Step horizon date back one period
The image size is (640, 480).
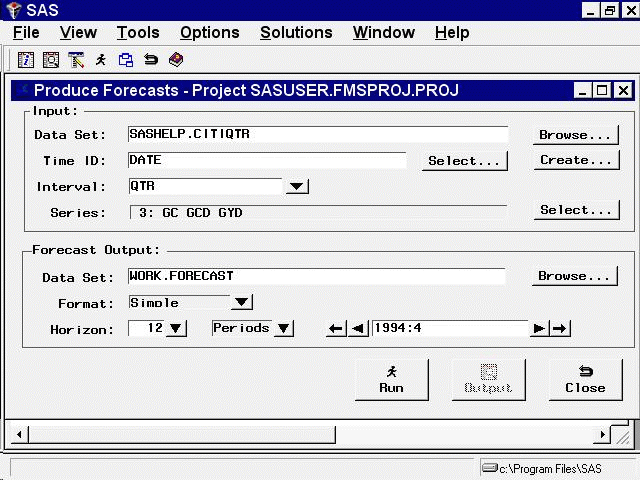pos(358,329)
